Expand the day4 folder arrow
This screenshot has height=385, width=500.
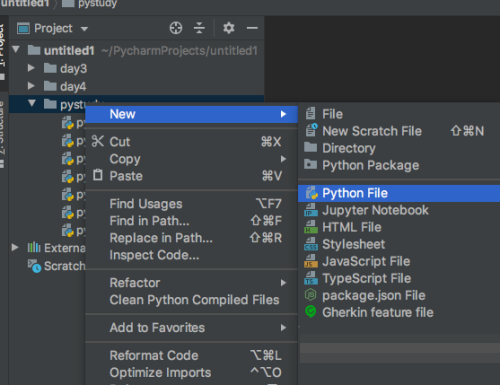tap(31, 86)
